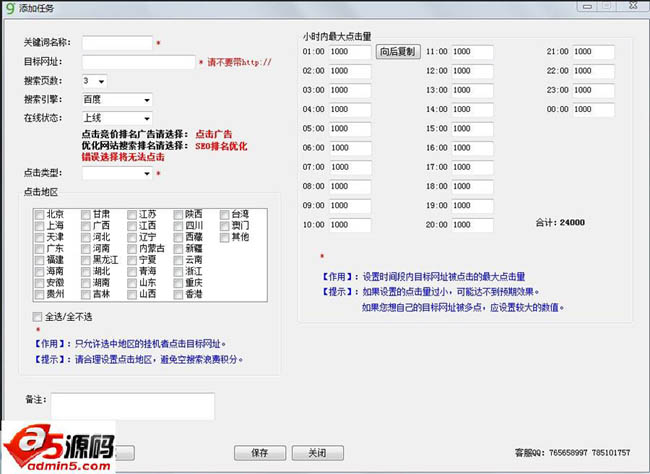650x474 pixels.
Task: Click the 05:00 click count field
Action: coord(350,129)
